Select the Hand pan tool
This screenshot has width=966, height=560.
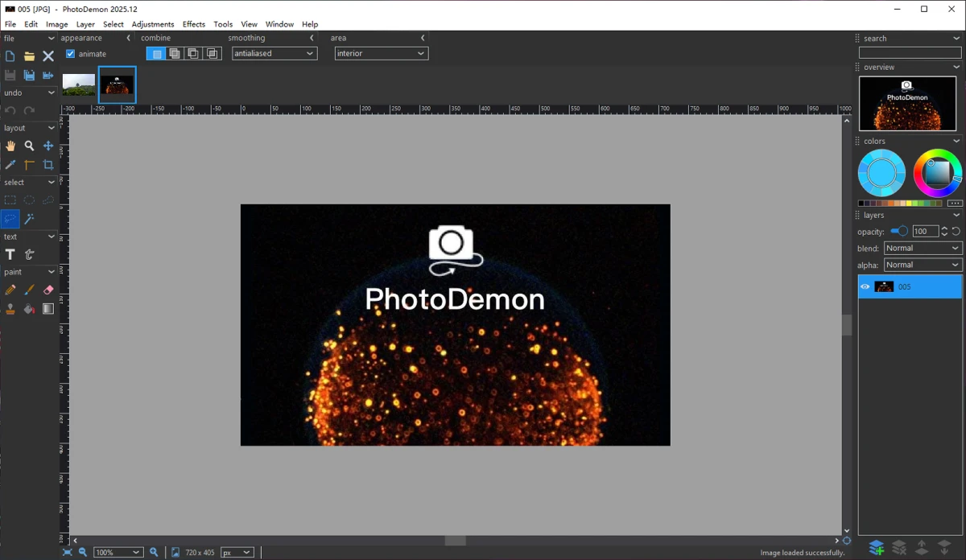pyautogui.click(x=10, y=146)
